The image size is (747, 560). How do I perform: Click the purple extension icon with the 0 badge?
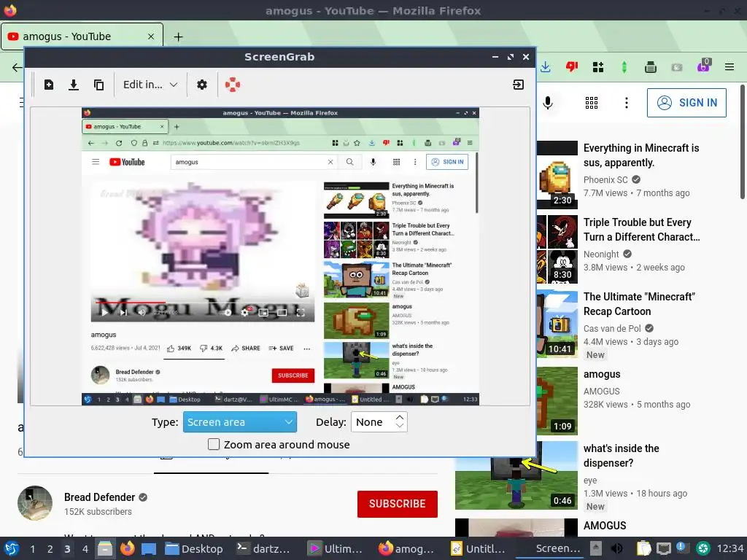coord(704,66)
